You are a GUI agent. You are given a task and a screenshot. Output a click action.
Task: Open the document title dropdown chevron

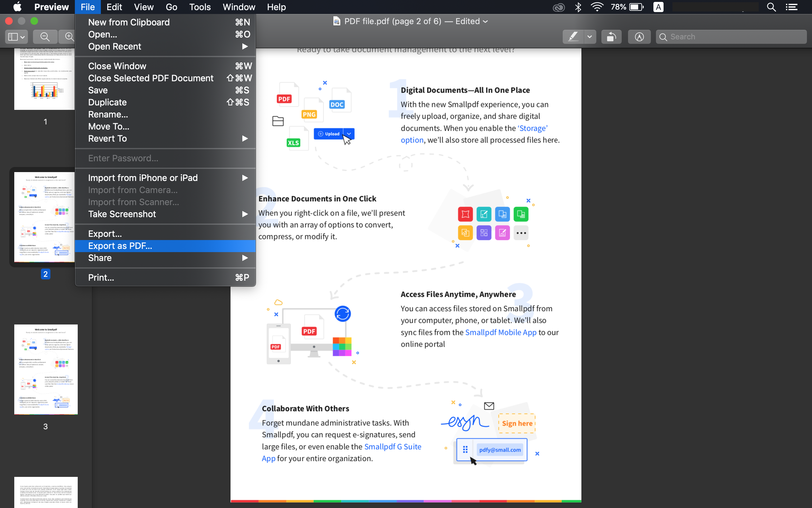coord(485,22)
